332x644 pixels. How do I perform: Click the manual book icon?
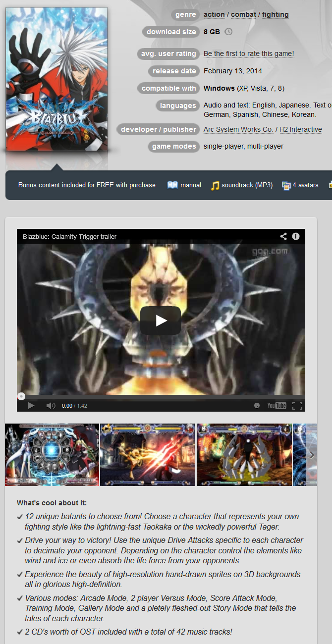tap(172, 185)
